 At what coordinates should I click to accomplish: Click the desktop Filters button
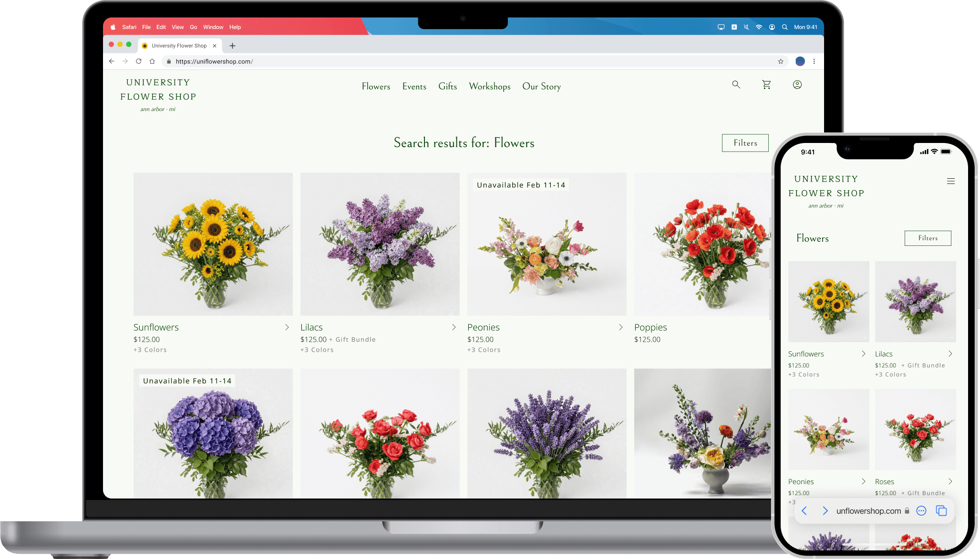click(x=745, y=143)
